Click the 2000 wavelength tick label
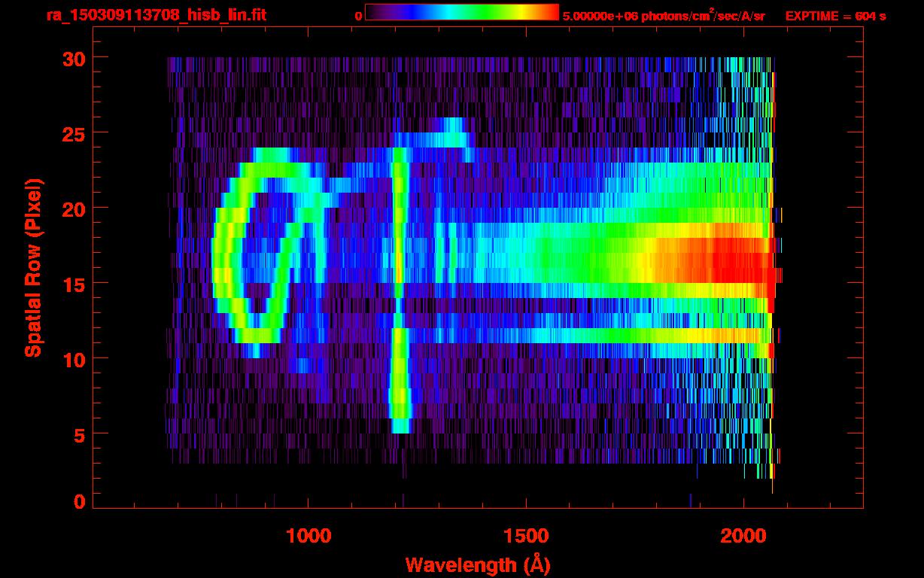924x578 pixels. click(x=743, y=536)
